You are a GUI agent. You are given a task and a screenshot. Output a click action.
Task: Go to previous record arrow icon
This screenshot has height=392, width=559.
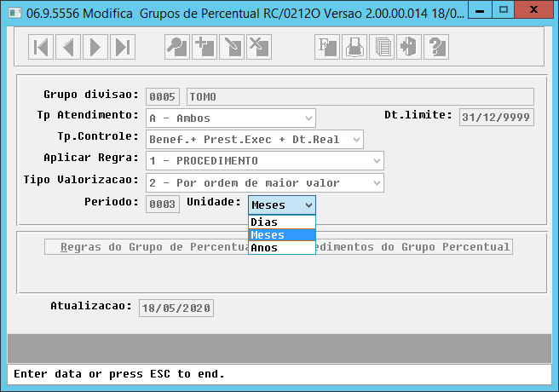68,47
